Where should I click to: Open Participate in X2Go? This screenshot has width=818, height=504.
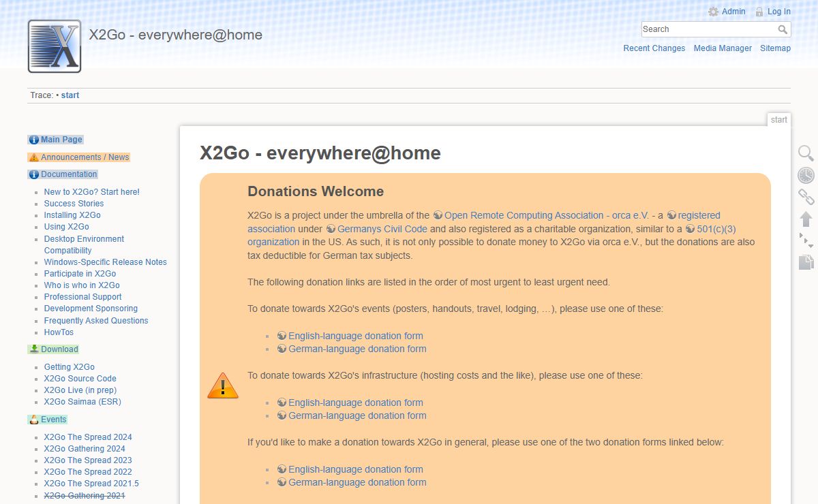(80, 274)
